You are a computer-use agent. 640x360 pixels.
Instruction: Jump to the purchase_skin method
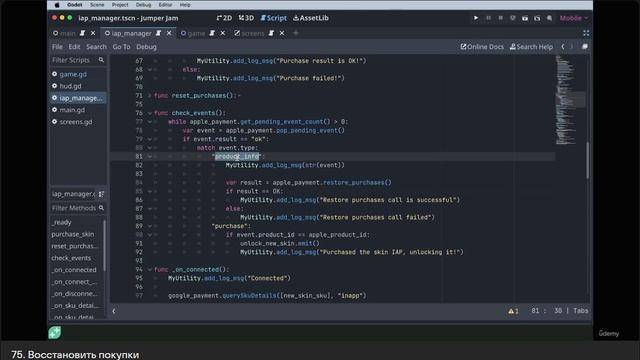pyautogui.click(x=73, y=234)
